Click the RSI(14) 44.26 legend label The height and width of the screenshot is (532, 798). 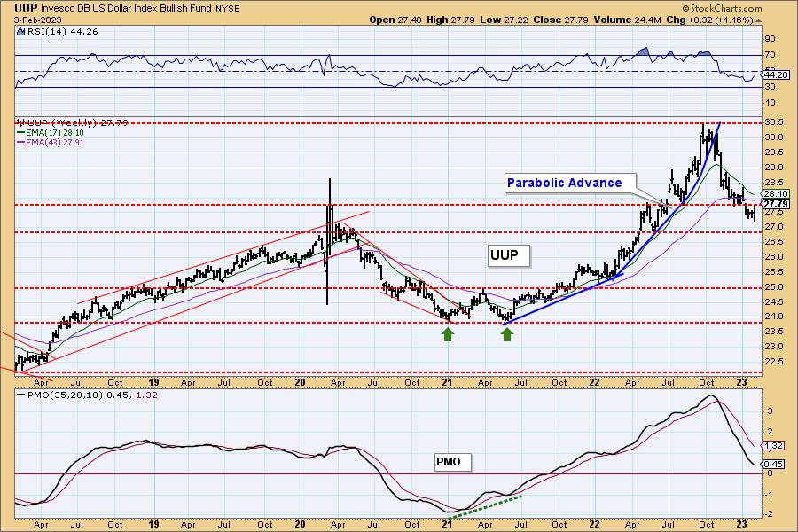[62, 32]
